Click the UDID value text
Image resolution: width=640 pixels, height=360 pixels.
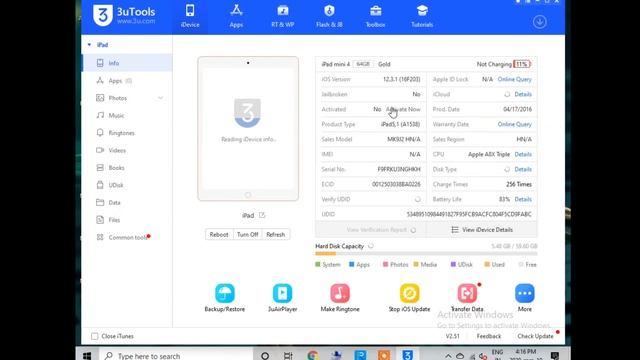[x=469, y=214]
